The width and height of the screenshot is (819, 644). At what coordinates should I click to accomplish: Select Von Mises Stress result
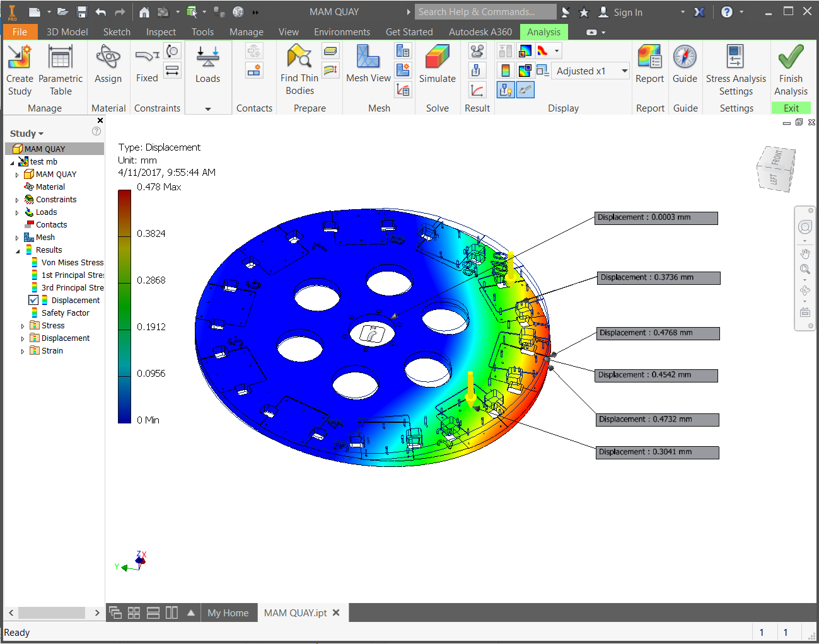point(72,263)
